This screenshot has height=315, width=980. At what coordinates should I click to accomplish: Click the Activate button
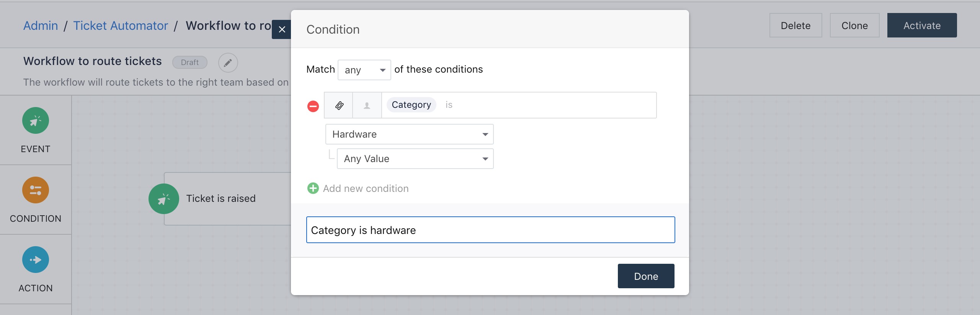[x=922, y=26]
